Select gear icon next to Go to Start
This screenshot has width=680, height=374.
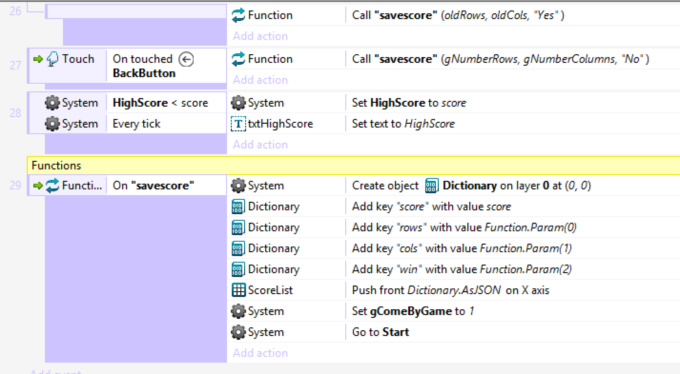238,332
